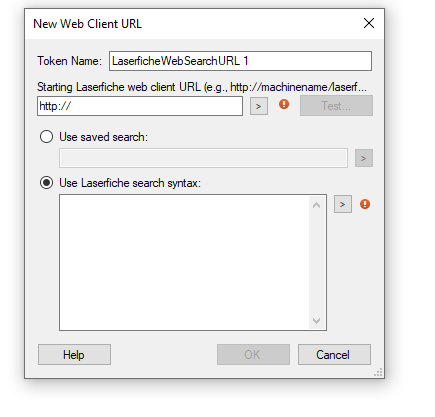Click the syntax box scrollbar track
Viewport: 435px width, 417px height.
(x=317, y=263)
